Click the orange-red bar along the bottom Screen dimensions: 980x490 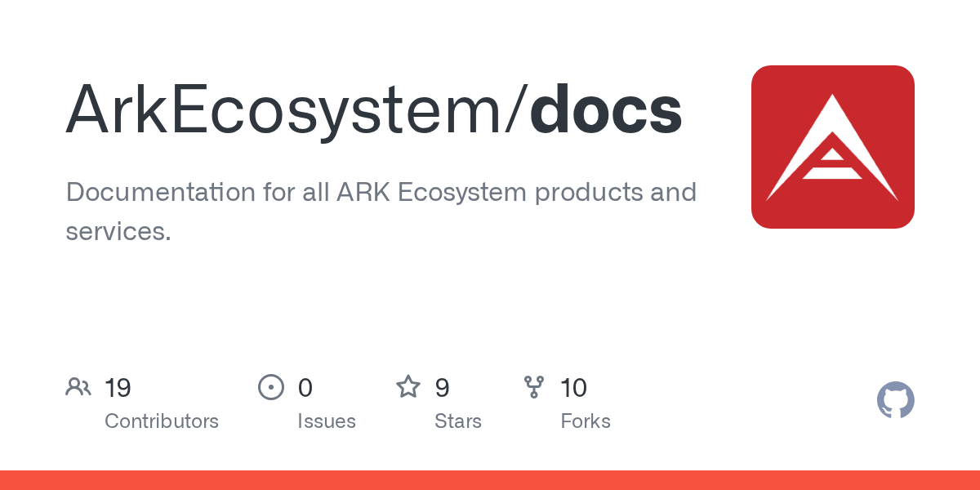coord(490,480)
